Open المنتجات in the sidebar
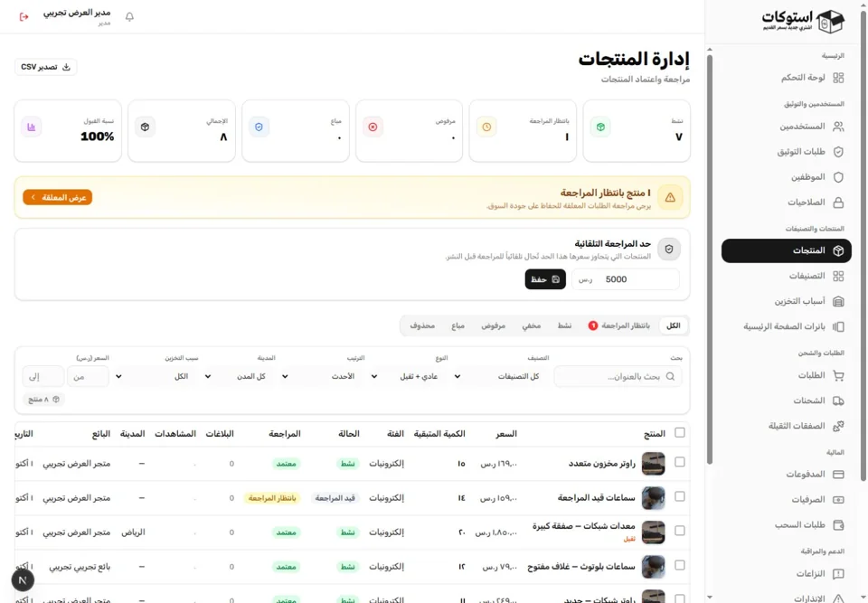The image size is (868, 603). pyautogui.click(x=786, y=250)
